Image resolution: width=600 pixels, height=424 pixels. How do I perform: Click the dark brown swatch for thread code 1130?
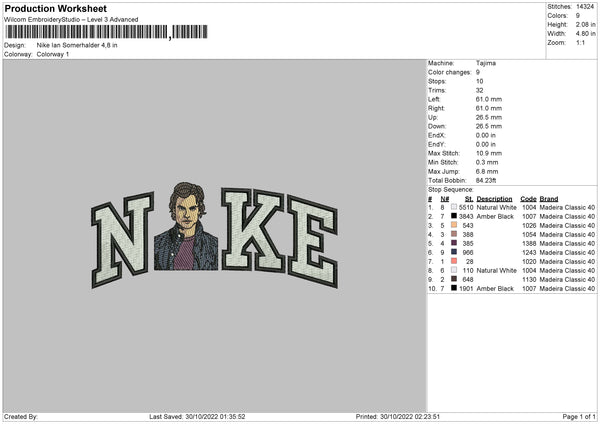(454, 279)
